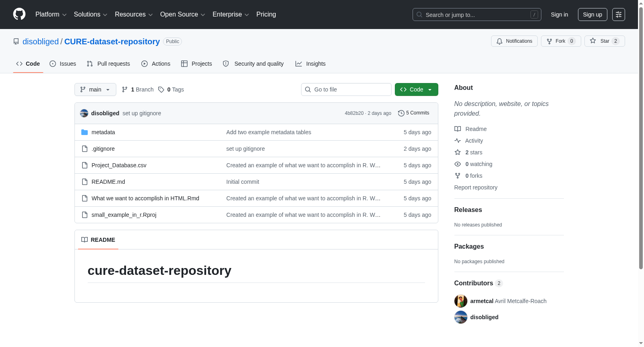Click the bell icon in Notifications button

pos(500,41)
